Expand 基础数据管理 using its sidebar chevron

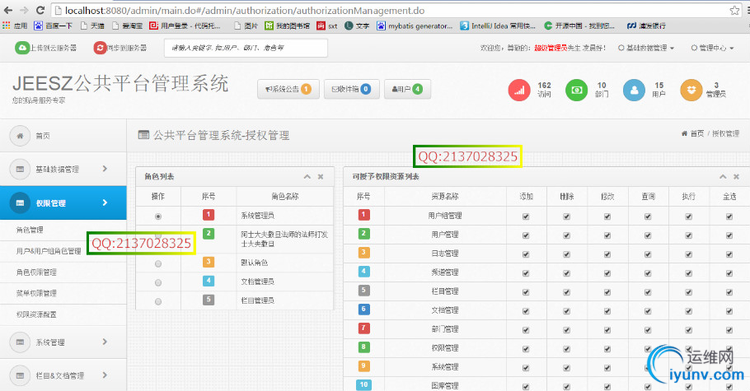105,168
